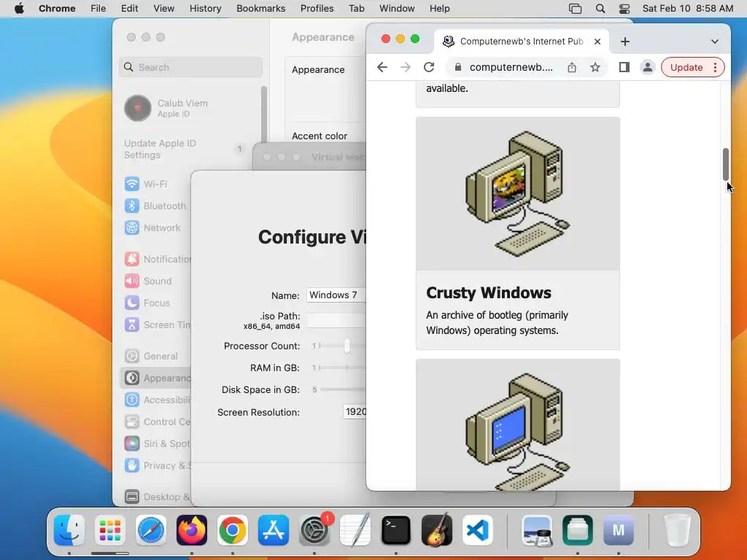Open the Profiles menu
747x560 pixels.
(x=317, y=8)
